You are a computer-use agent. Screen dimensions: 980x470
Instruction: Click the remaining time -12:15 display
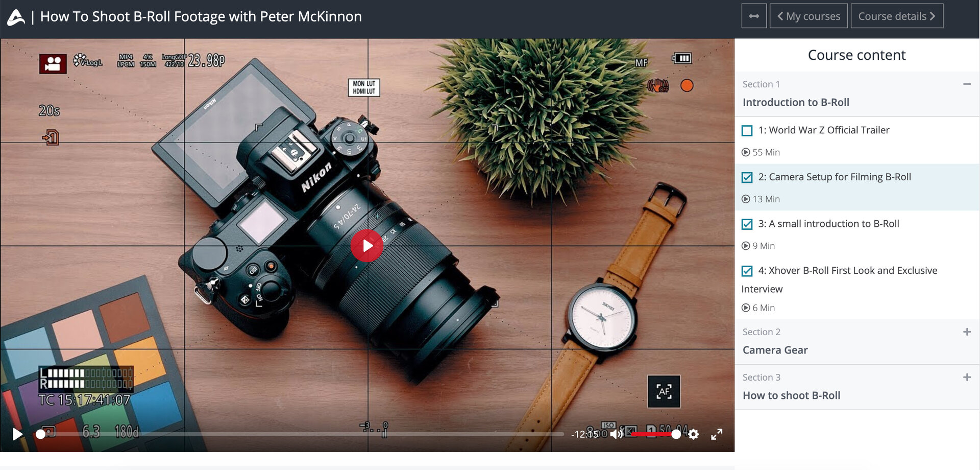pos(584,434)
